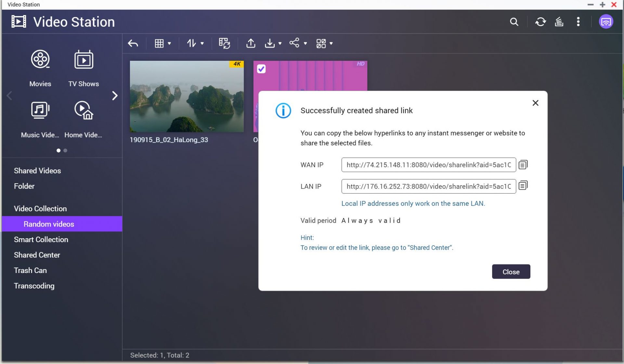Select the first carousel page dot
The image size is (624, 364).
(x=58, y=150)
